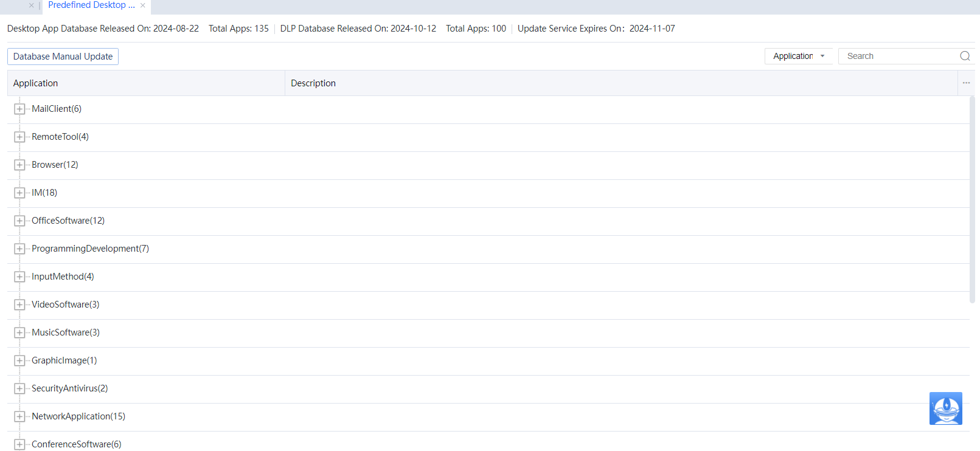Click Database Manual Update button
980x451 pixels.
click(63, 57)
